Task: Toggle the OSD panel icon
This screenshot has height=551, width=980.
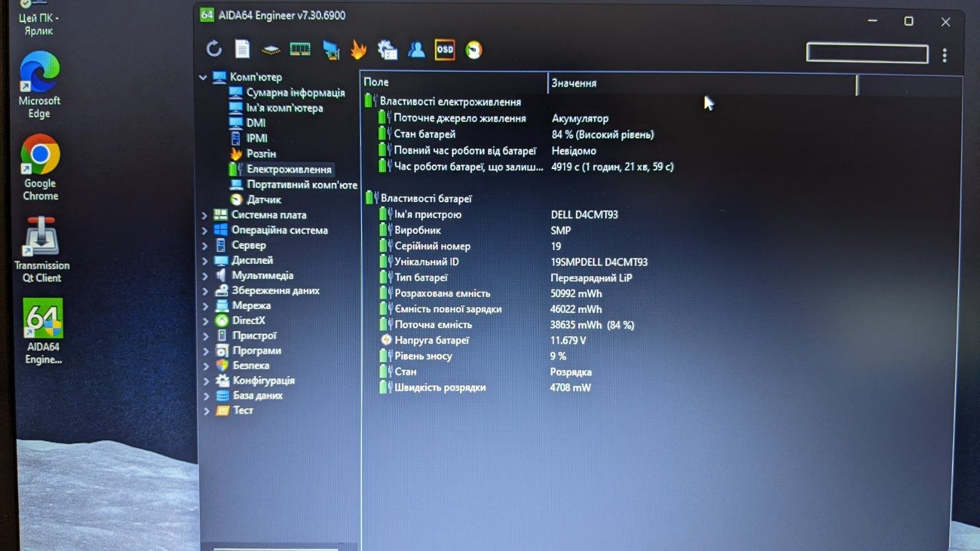Action: [x=445, y=50]
